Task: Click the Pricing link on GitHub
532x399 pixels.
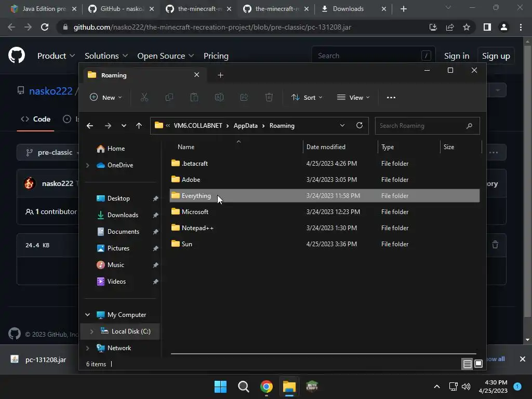Action: (216, 56)
